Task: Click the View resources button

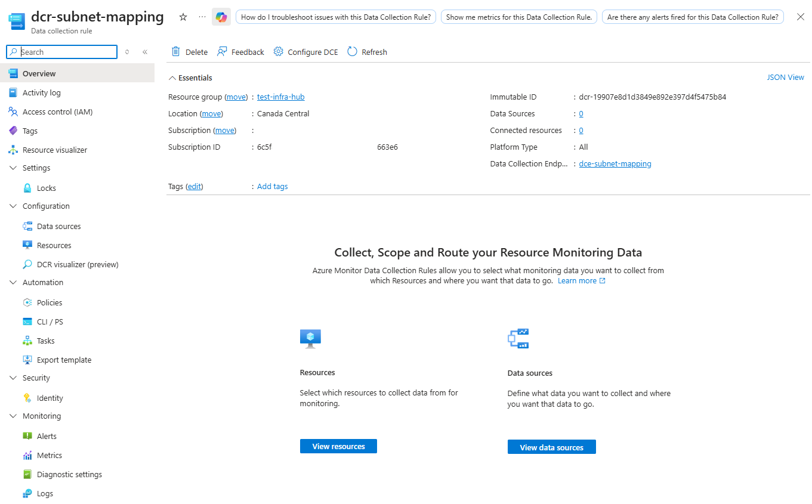Action: point(338,446)
